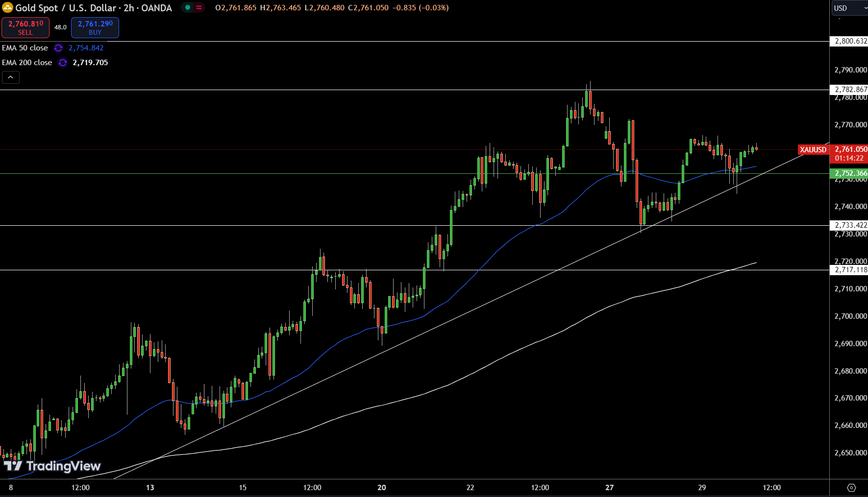Click the 2,670.000 price axis tick

[851, 398]
